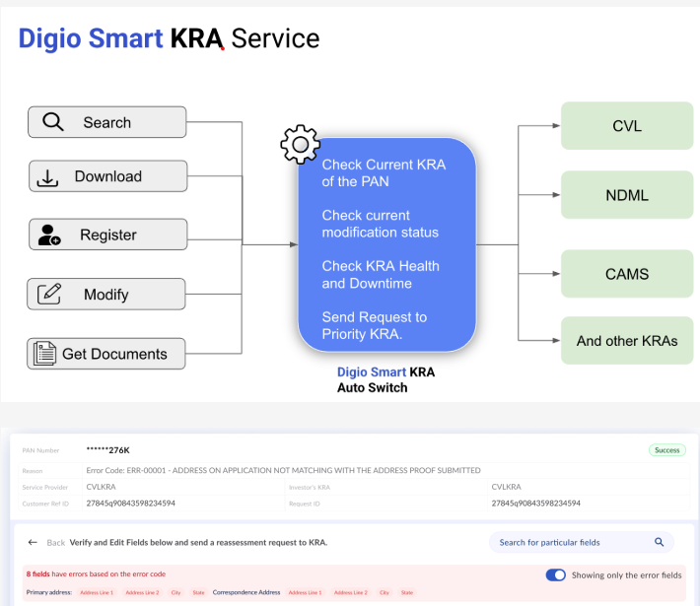Click the Download tray icon
700x606 pixels.
point(48,177)
